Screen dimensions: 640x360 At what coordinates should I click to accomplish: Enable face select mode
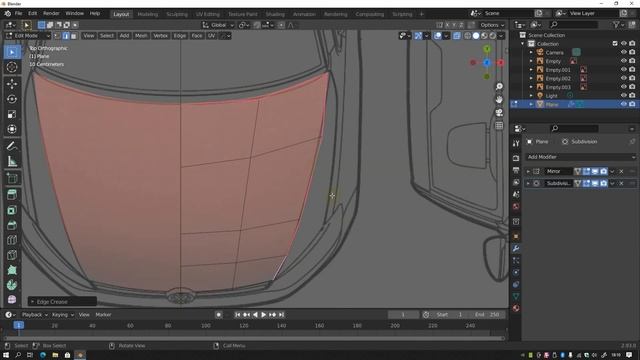pyautogui.click(x=73, y=36)
